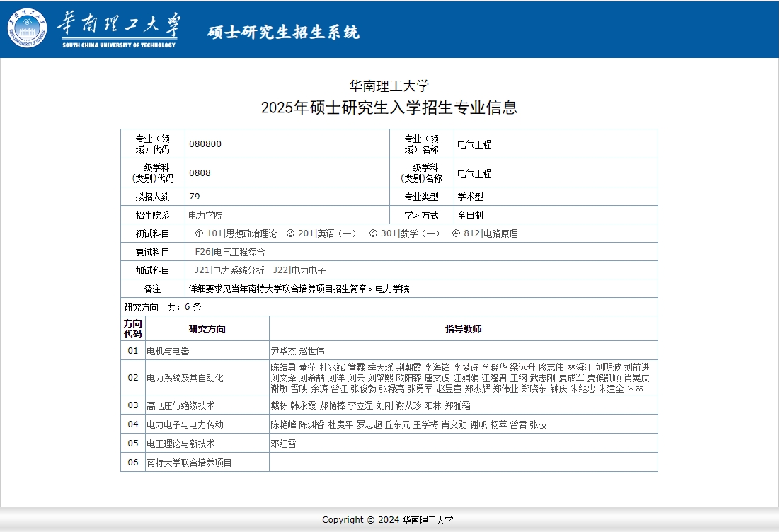Click additional subject J22 电力电子

coord(299,270)
